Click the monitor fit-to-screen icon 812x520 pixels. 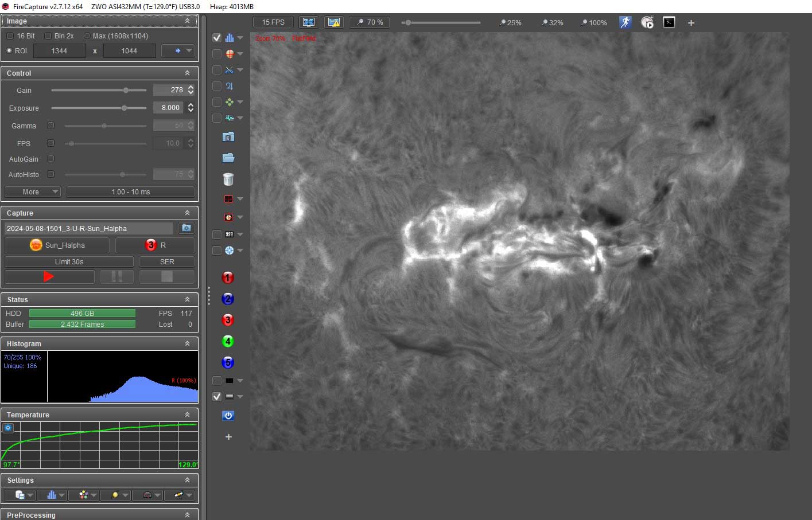coord(309,22)
